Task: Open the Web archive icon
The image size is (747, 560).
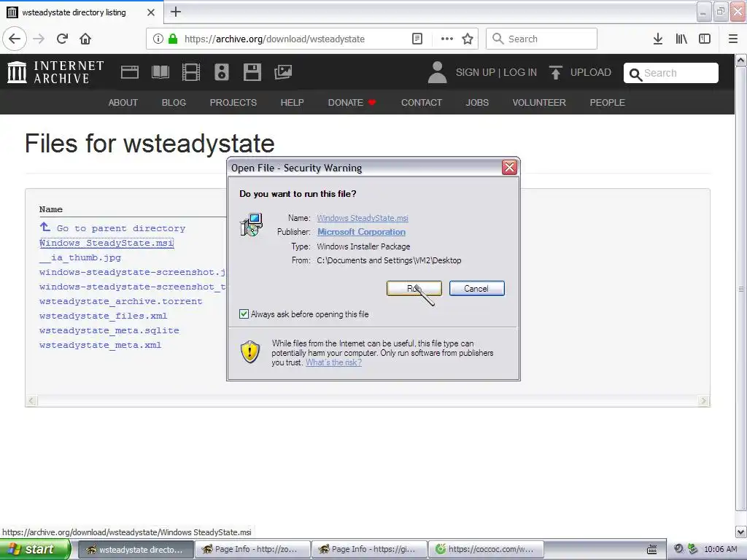Action: (130, 72)
